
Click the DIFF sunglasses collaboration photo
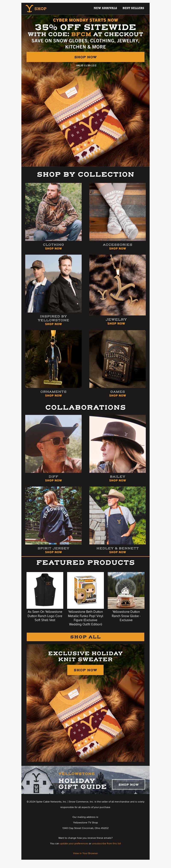point(53,444)
